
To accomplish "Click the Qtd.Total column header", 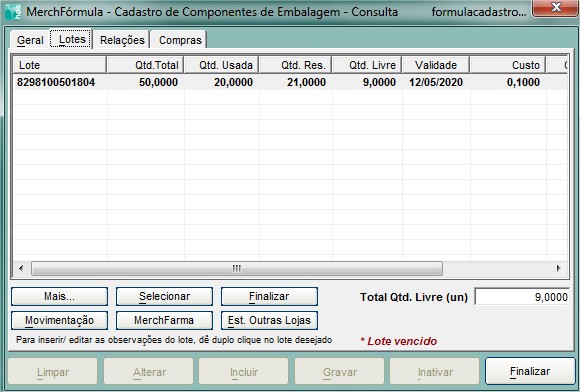I will [145, 65].
